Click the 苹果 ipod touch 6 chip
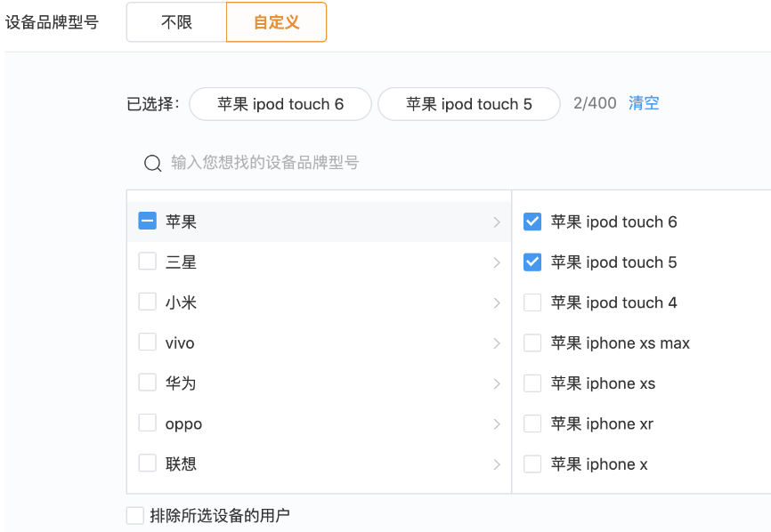Image resolution: width=771 pixels, height=532 pixels. tap(280, 104)
